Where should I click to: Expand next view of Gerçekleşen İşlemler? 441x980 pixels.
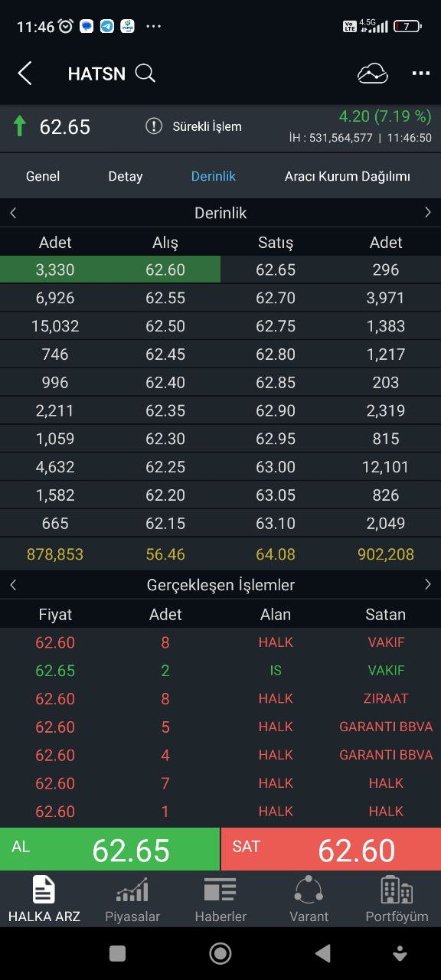(427, 585)
